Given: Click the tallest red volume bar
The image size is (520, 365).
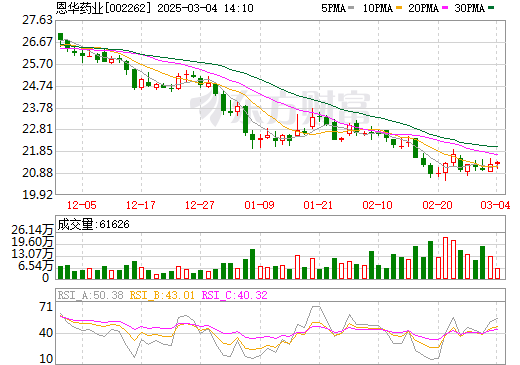Looking at the screenshot, I should [x=445, y=258].
